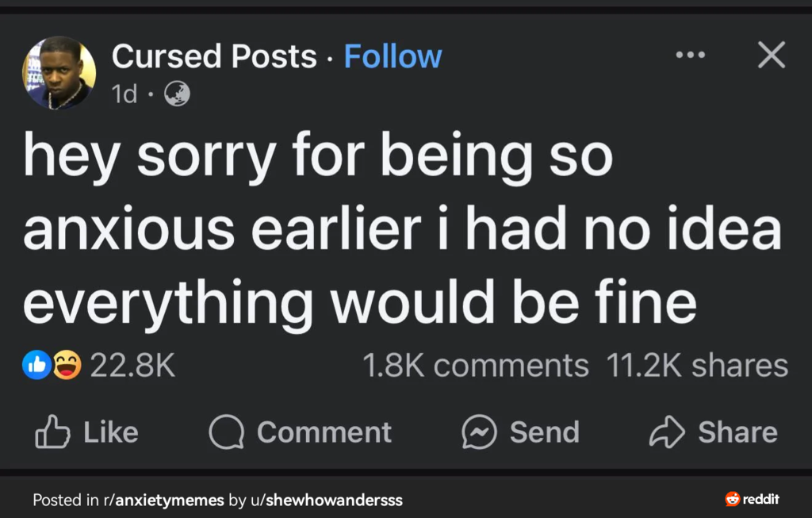Open the three-dot post options menu

[x=691, y=55]
